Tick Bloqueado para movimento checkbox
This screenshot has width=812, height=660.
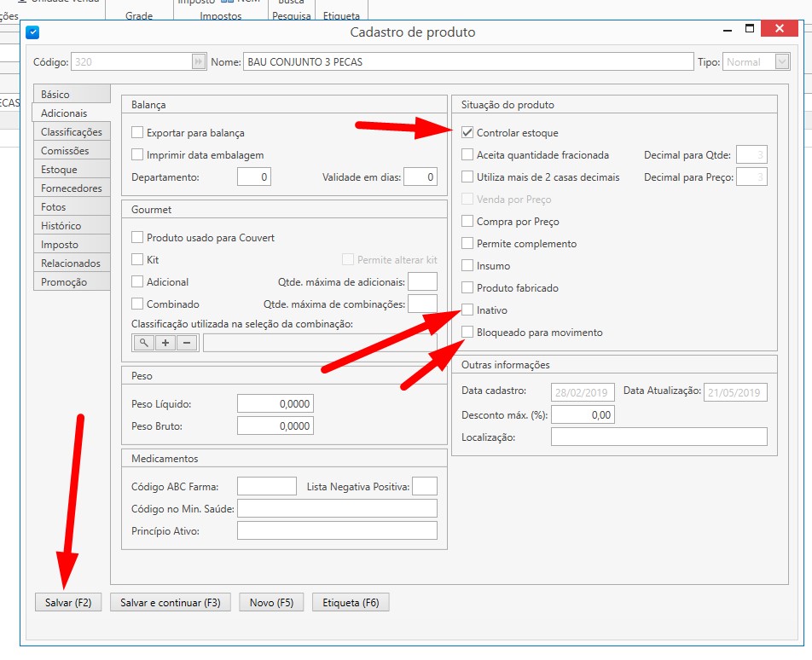click(x=467, y=333)
